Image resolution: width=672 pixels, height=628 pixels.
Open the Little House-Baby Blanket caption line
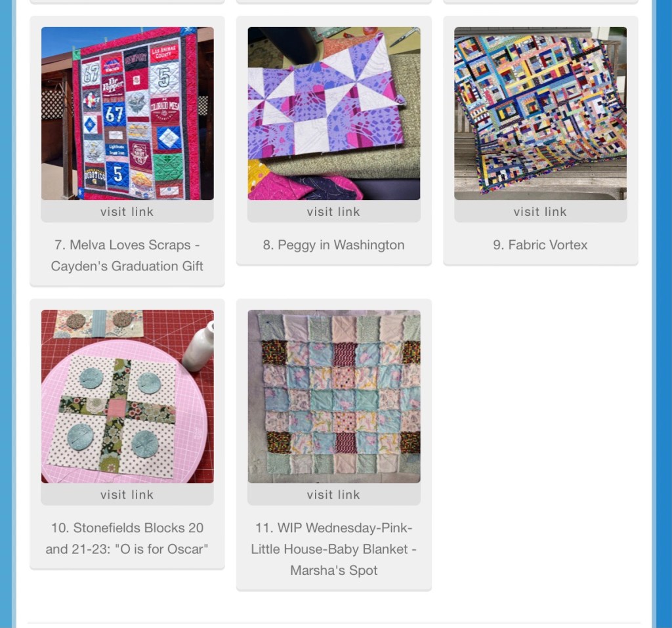[334, 549]
